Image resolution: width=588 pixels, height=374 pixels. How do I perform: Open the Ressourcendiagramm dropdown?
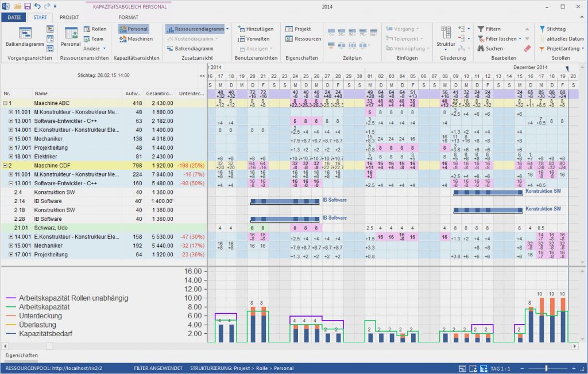227,29
